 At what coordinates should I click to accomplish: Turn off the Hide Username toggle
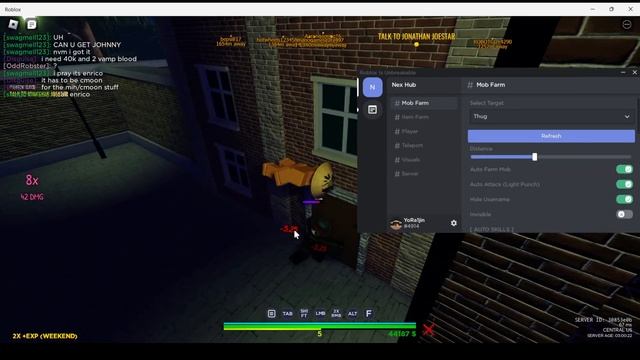tap(624, 199)
